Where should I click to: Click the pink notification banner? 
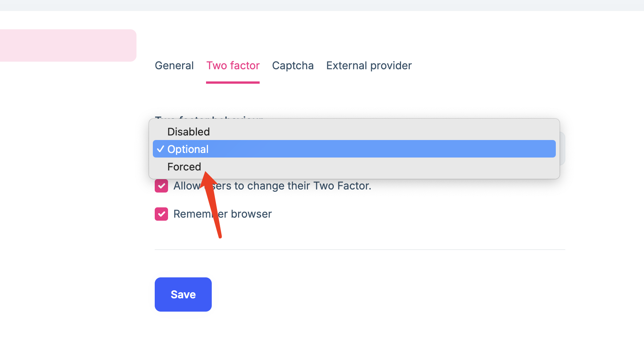click(x=68, y=45)
